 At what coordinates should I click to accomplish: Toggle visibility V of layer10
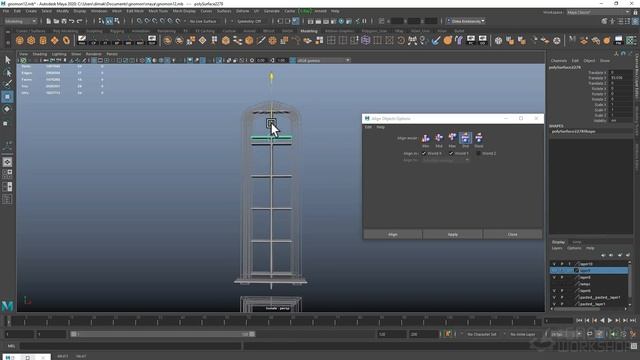pos(554,264)
